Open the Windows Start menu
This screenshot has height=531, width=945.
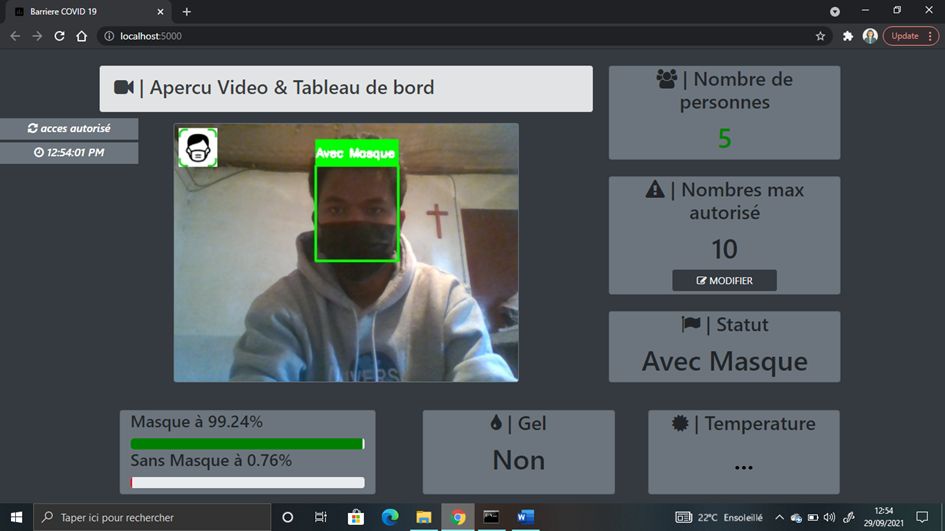tap(16, 517)
